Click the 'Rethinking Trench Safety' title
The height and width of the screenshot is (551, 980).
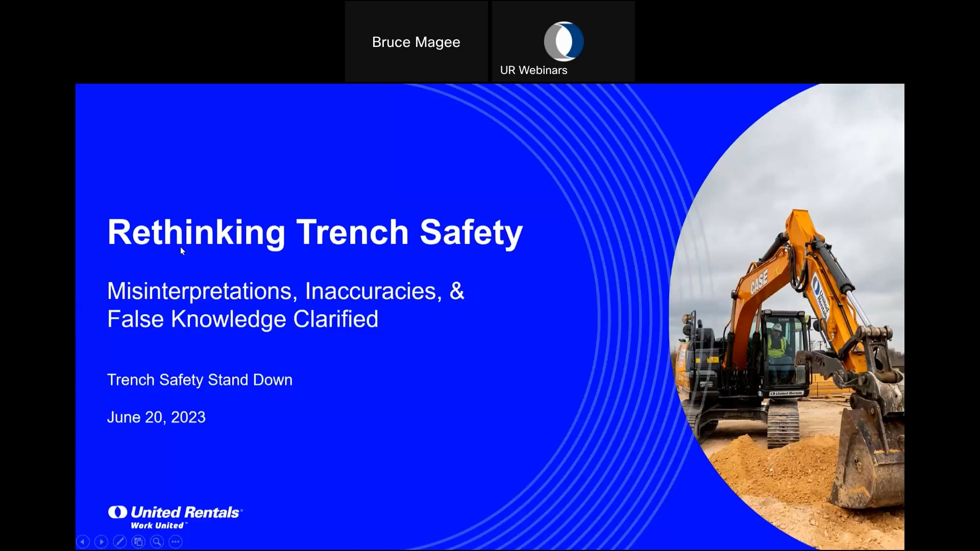coord(315,233)
